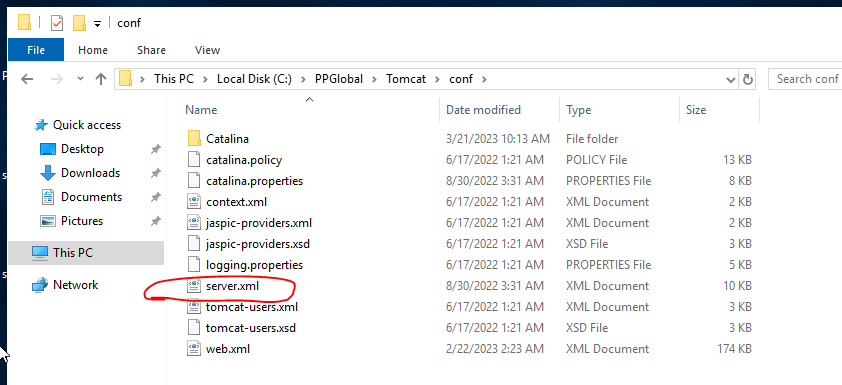
Task: Click the Up one level arrow
Action: (x=100, y=79)
